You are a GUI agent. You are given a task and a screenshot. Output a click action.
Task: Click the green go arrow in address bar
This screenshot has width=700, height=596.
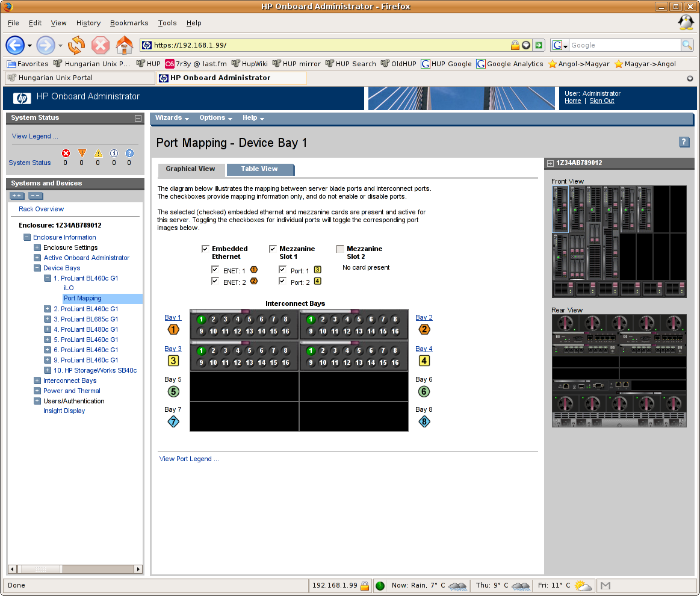(539, 45)
